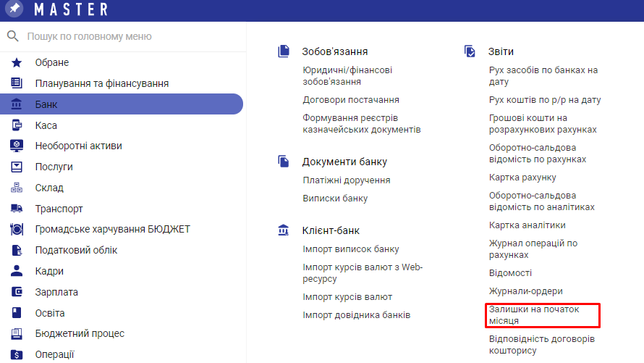Click the Зарплата wallet icon
The height and width of the screenshot is (363, 644).
(17, 292)
